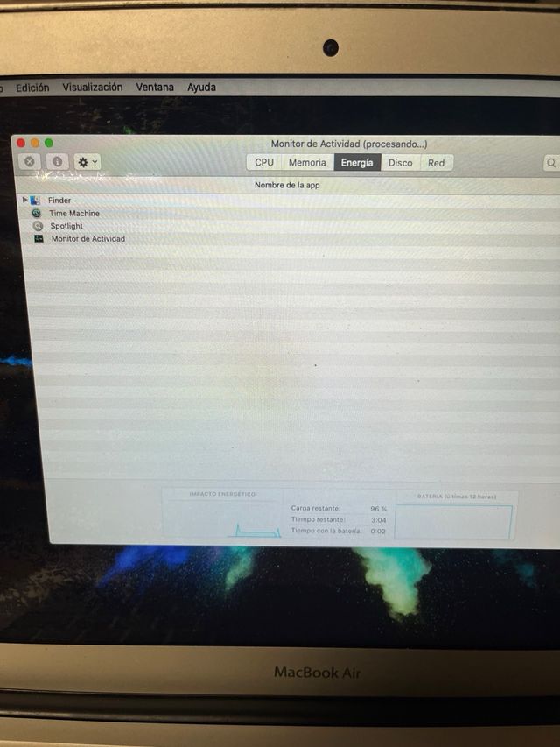Viewport: 560px width, 747px height.
Task: Select the Energía tab
Action: [357, 163]
